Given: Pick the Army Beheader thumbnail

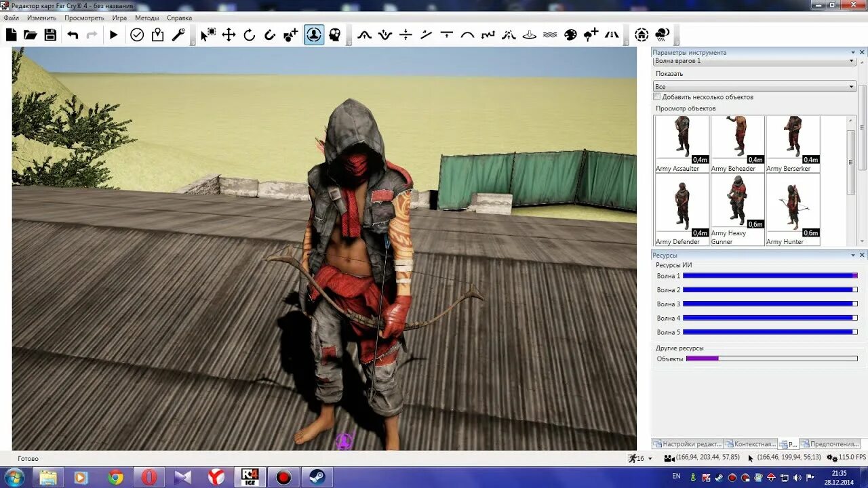Looking at the screenshot, I should pyautogui.click(x=737, y=144).
